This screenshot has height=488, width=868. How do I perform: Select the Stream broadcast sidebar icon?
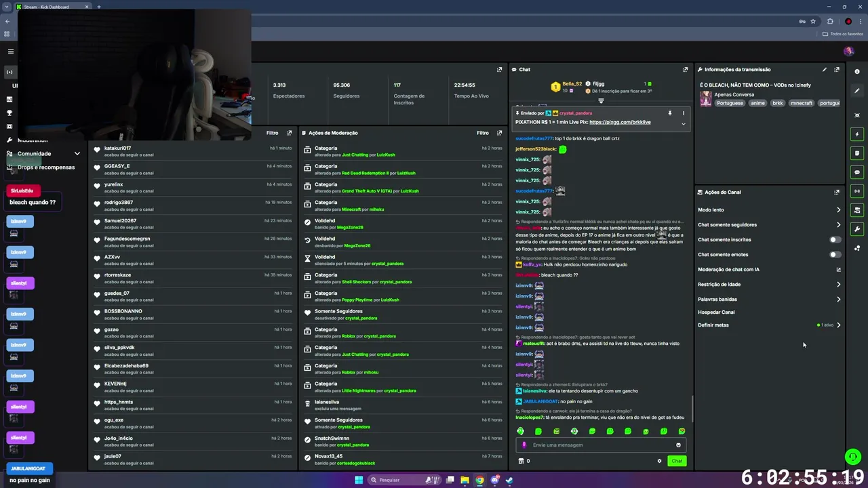tap(9, 72)
